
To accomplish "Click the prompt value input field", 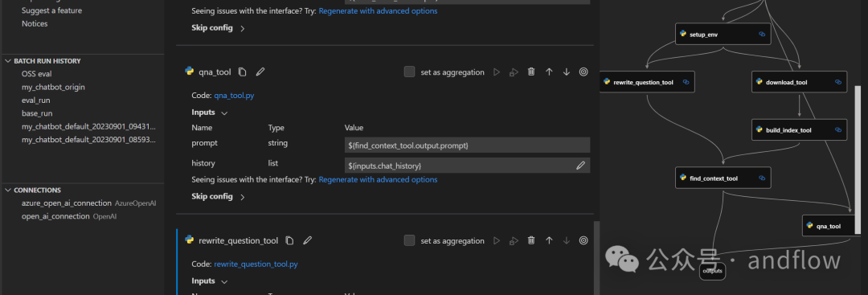I will coord(467,145).
